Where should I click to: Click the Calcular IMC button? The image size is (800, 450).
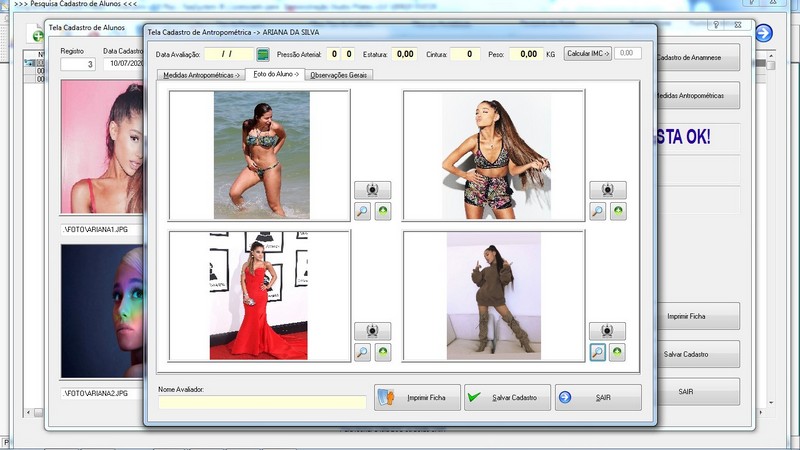click(588, 54)
